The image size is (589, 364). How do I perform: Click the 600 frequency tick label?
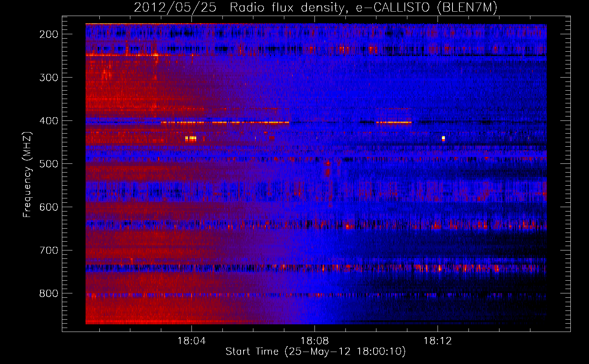(48, 207)
